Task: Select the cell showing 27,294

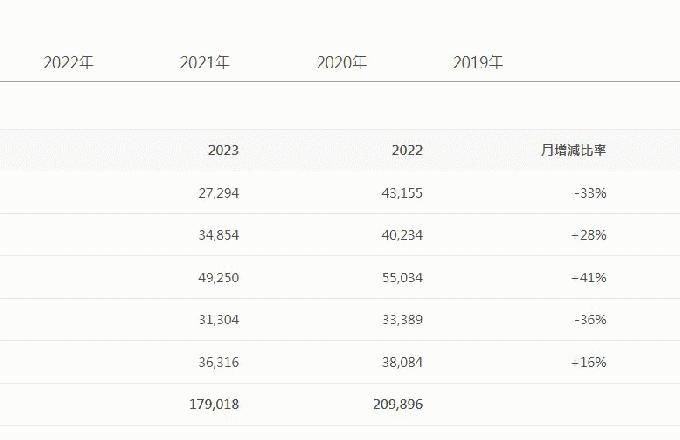Action: [x=219, y=192]
